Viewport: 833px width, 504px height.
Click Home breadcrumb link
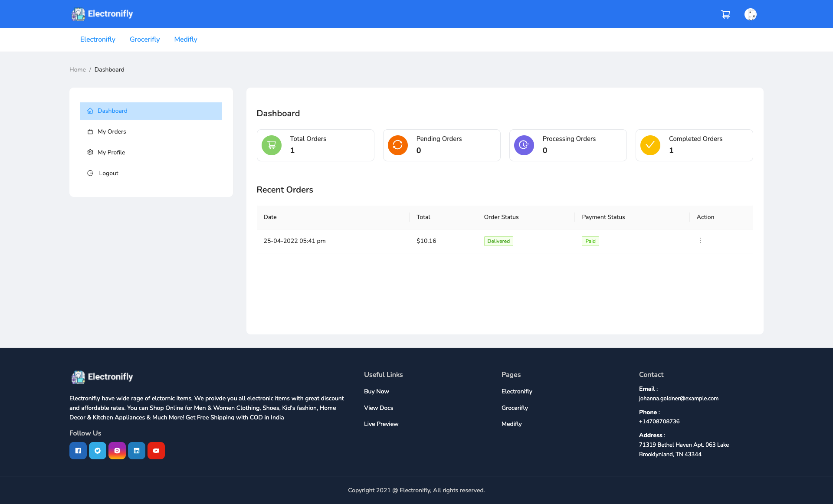(78, 70)
